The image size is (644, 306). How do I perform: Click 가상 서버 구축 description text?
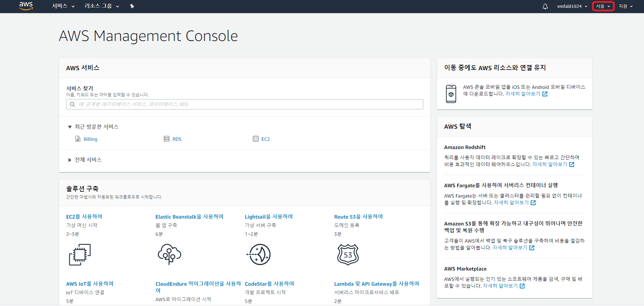[x=261, y=225]
